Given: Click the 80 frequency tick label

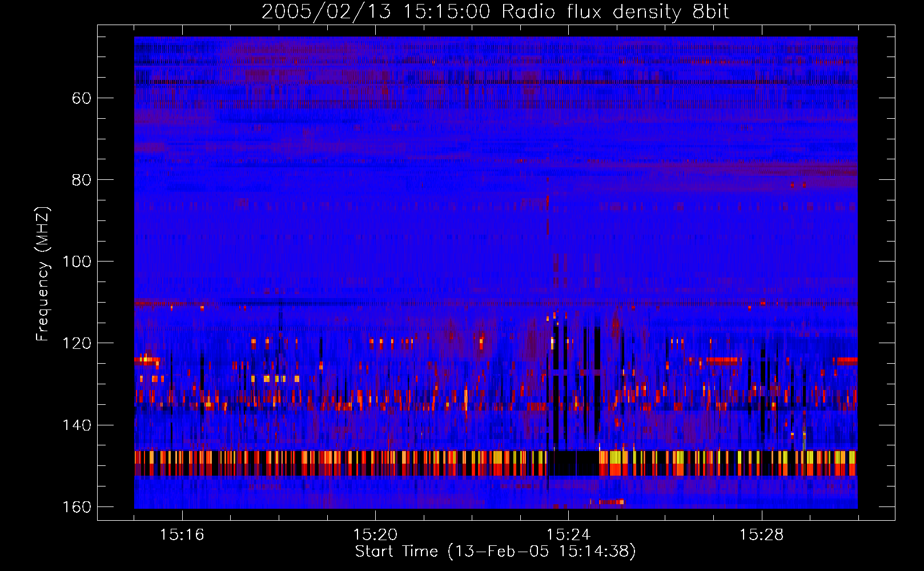Looking at the screenshot, I should point(82,180).
